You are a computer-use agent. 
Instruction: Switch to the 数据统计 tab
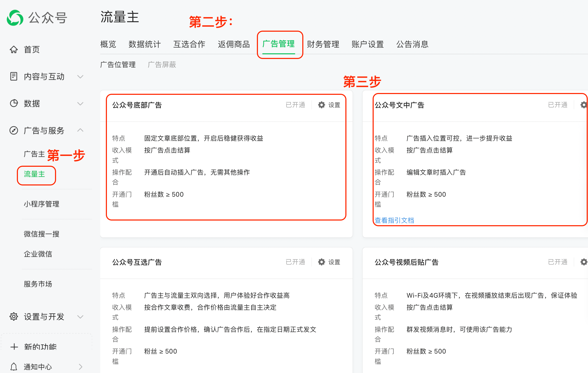coord(145,44)
